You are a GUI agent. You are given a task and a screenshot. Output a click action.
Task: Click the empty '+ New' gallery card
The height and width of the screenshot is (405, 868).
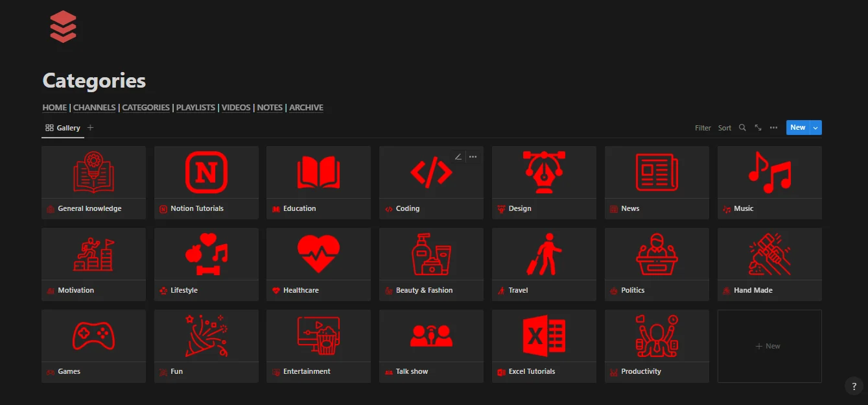[769, 346]
